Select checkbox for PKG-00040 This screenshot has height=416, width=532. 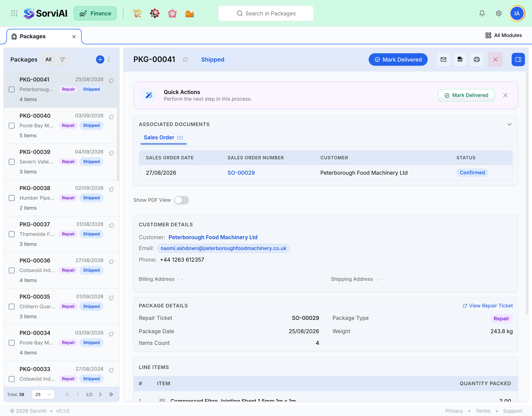coord(12,126)
